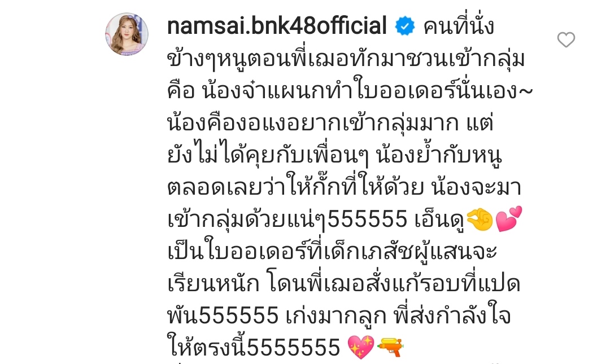Click the line starting 'เป็นใบออเดอร์ที่เด็กเภสัช'
Image resolution: width=610 pixels, height=364 pixels.
point(332,252)
